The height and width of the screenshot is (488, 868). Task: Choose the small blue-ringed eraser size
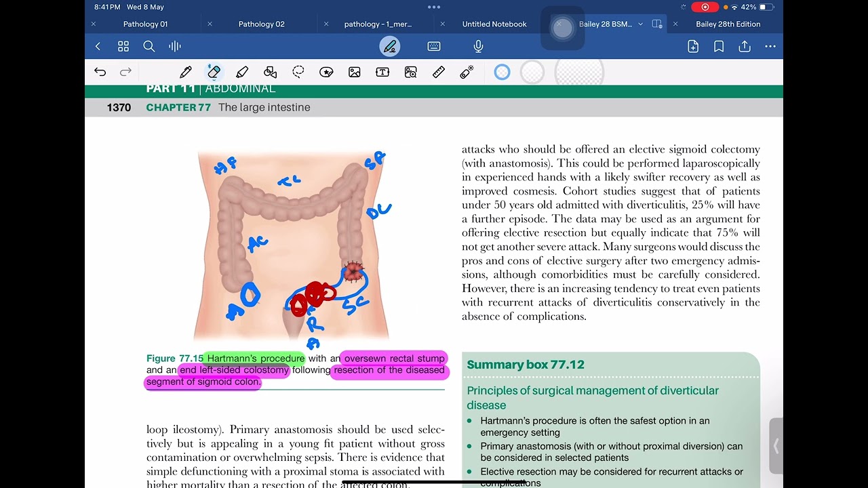[x=502, y=72]
